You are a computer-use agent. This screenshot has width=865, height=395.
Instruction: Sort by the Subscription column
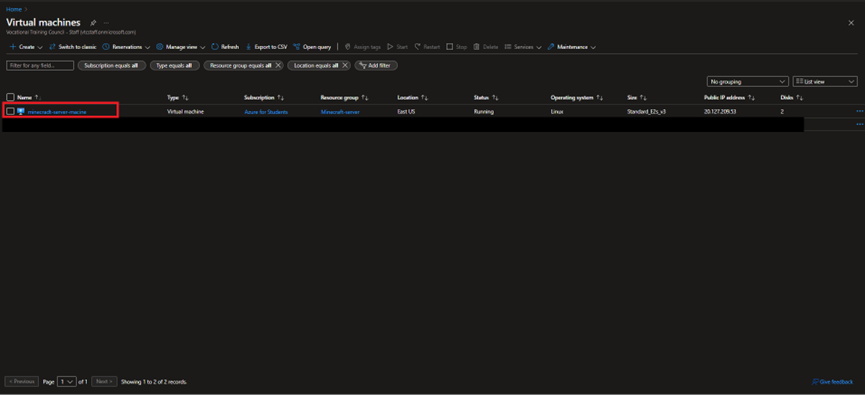coord(263,98)
